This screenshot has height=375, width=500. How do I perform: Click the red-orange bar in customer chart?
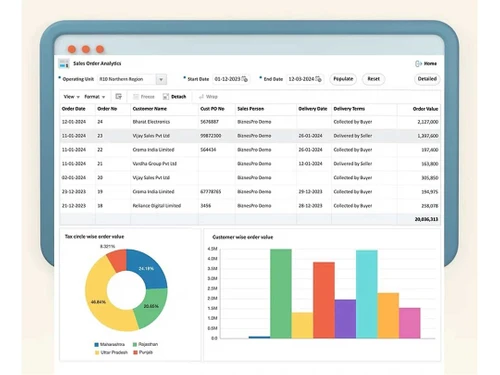[324, 300]
